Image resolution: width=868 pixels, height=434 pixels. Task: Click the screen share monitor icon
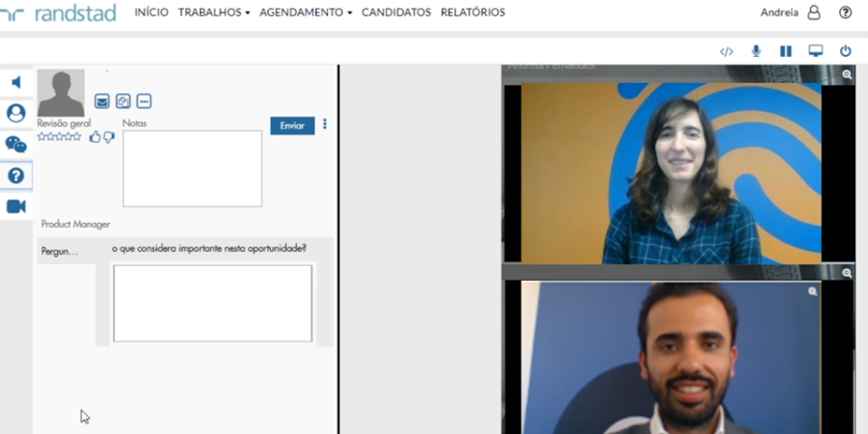(815, 51)
